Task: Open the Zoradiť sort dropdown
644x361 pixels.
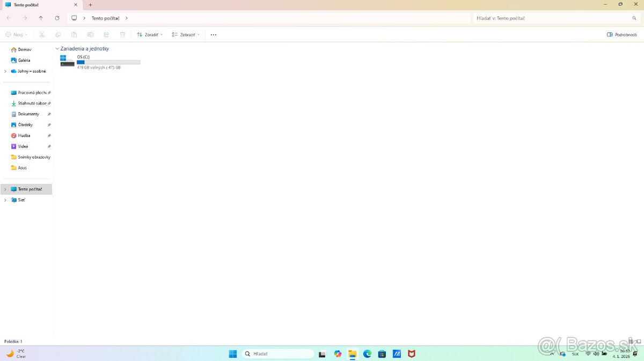Action: pos(150,35)
